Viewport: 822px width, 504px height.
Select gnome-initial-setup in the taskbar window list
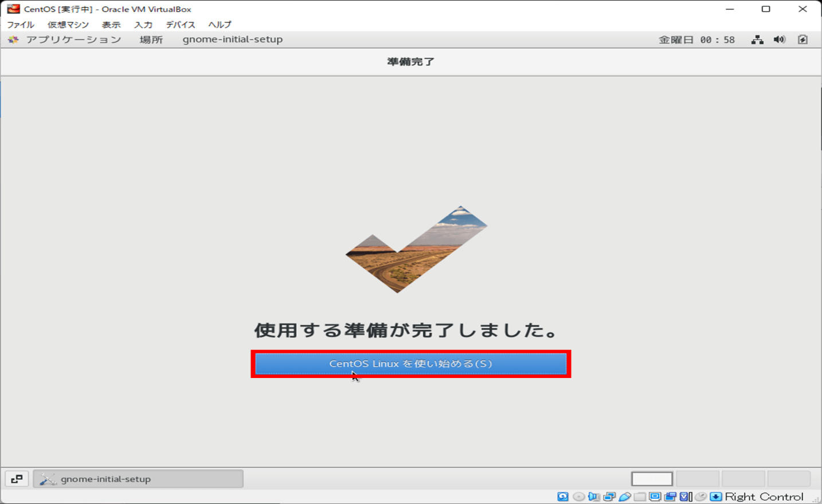click(138, 479)
